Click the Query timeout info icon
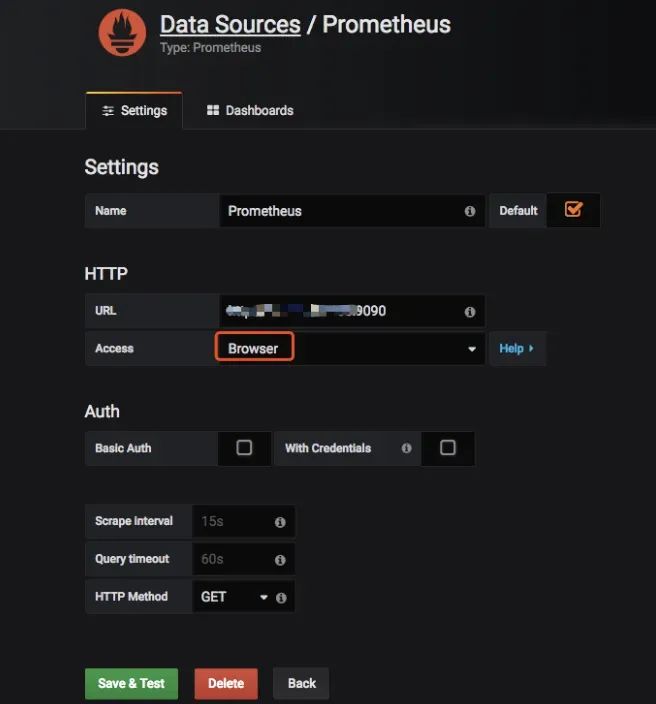This screenshot has width=656, height=704. pyautogui.click(x=280, y=560)
